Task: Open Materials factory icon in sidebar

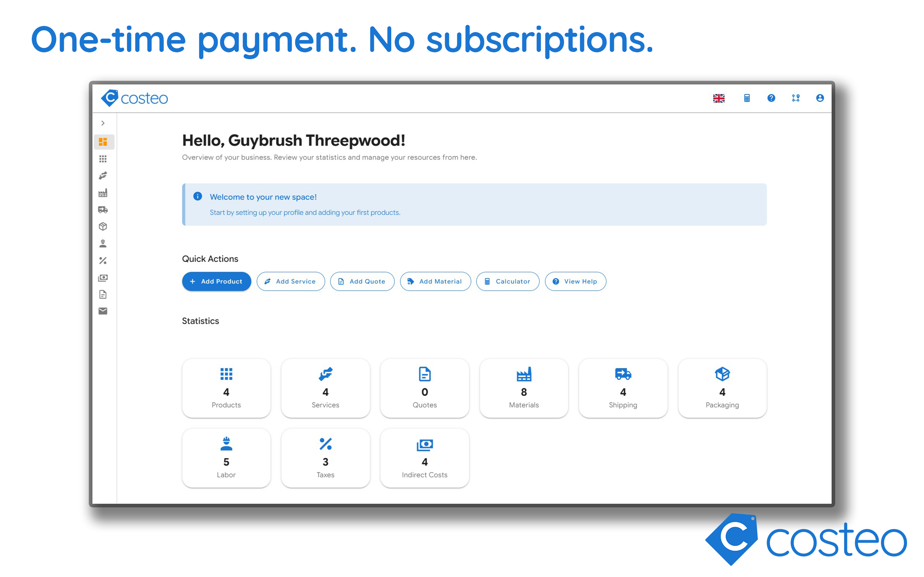Action: (103, 193)
